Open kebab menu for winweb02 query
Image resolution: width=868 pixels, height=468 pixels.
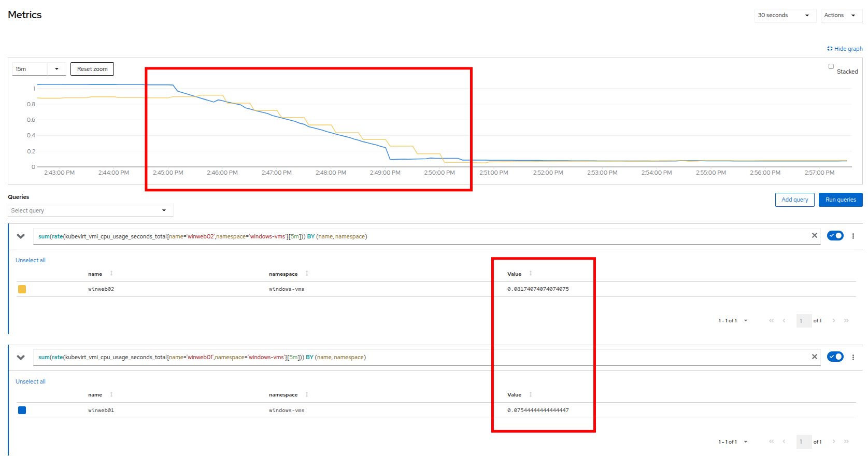click(x=853, y=236)
